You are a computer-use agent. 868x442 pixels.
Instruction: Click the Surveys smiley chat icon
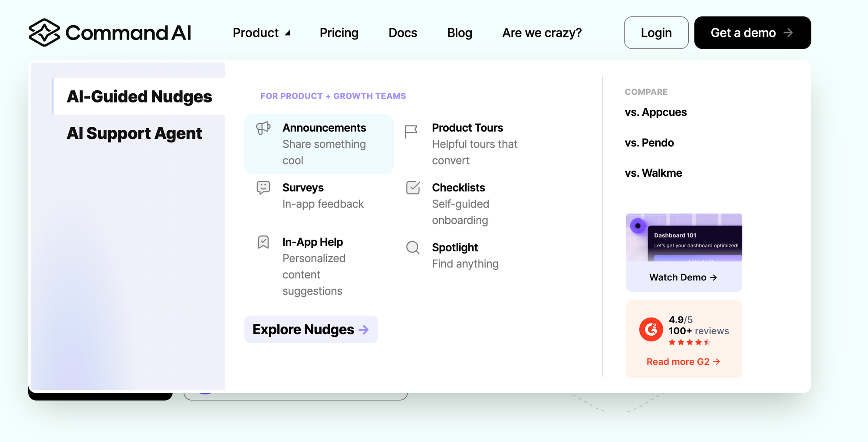(263, 188)
